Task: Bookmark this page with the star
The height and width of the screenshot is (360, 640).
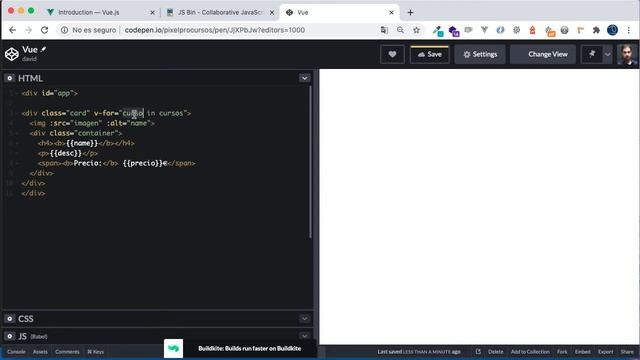Action: click(416, 30)
